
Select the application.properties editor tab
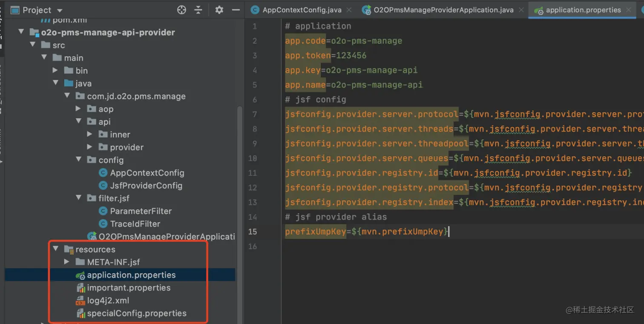click(x=583, y=10)
